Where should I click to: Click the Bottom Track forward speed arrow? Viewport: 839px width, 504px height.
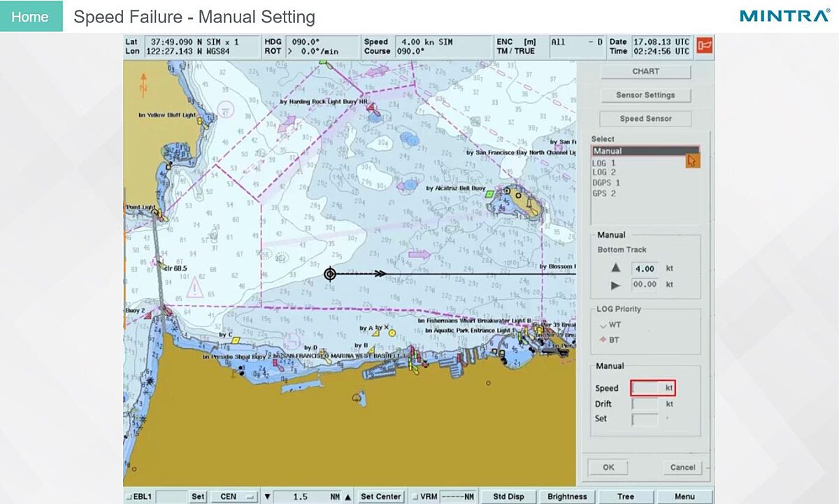click(616, 268)
